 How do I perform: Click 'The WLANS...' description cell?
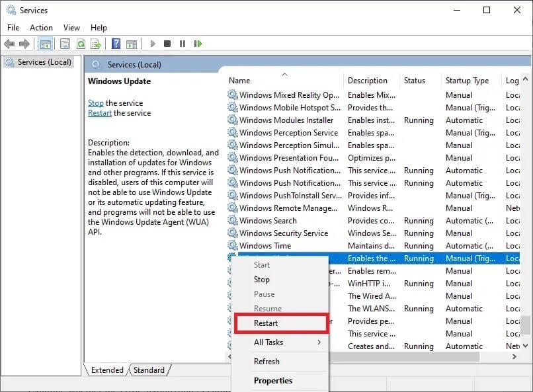[x=371, y=309]
